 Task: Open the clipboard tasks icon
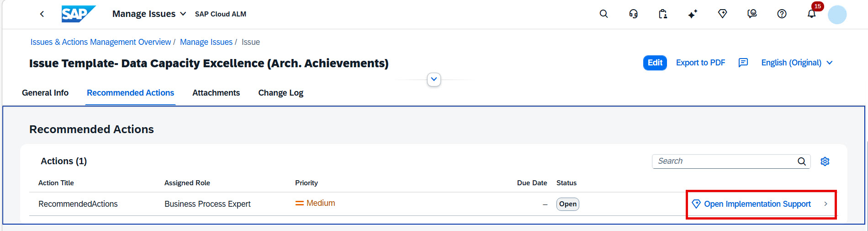click(x=663, y=14)
